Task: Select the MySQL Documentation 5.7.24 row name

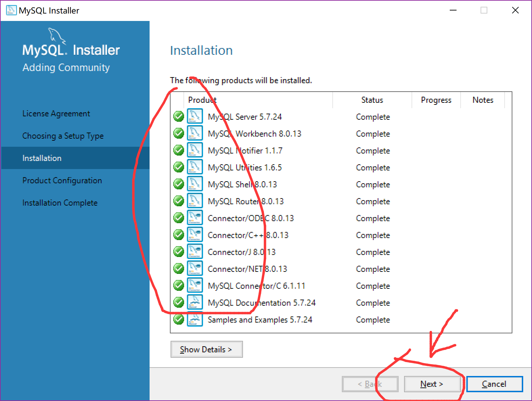Action: [262, 303]
